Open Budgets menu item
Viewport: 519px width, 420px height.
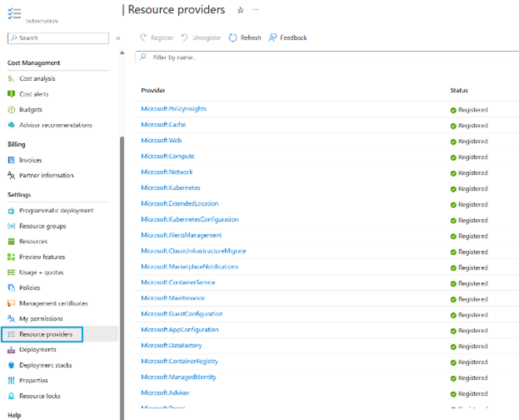tap(31, 110)
